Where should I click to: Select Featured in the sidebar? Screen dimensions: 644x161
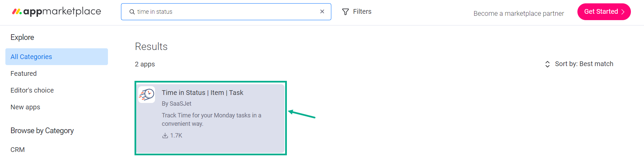24,73
